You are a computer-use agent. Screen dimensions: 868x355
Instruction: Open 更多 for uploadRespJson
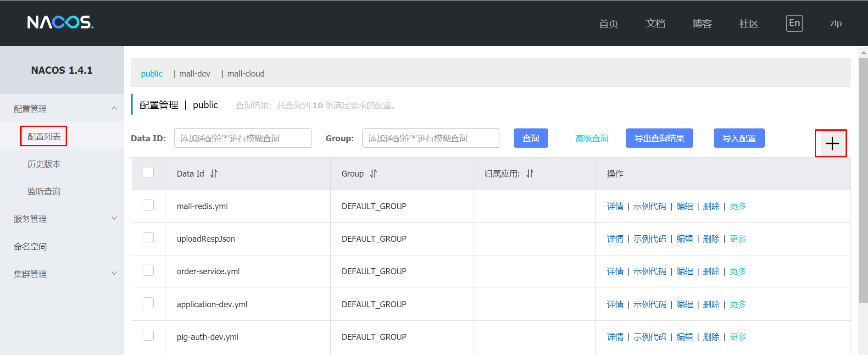[738, 239]
